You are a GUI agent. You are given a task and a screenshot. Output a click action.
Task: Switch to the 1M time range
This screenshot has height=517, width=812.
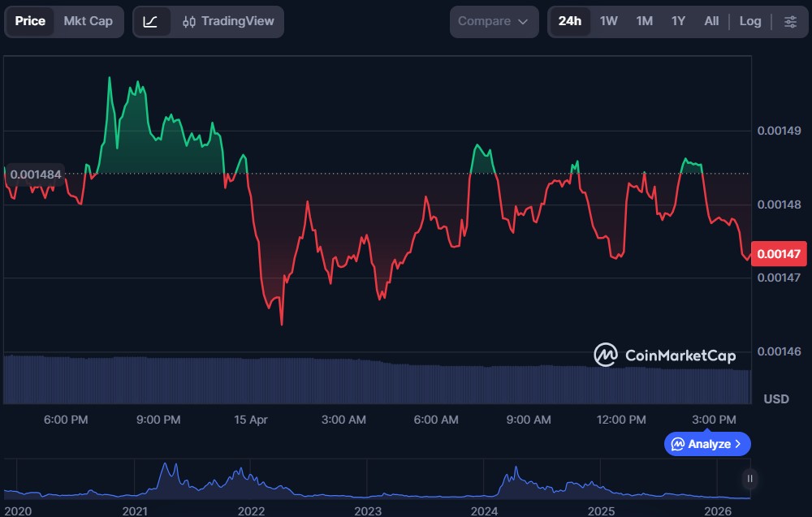click(x=644, y=21)
